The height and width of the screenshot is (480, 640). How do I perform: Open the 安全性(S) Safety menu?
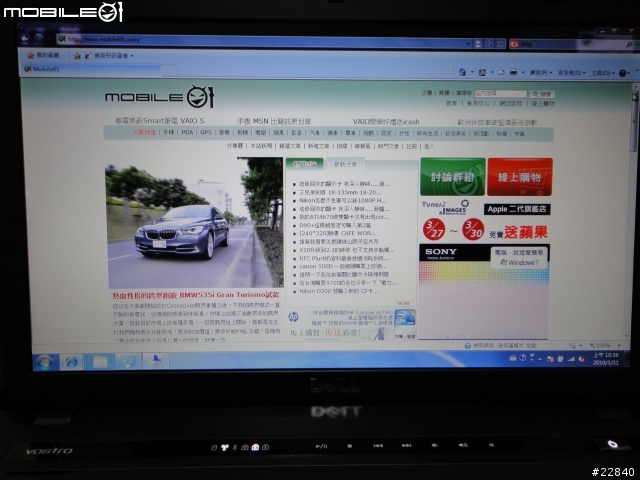click(571, 73)
